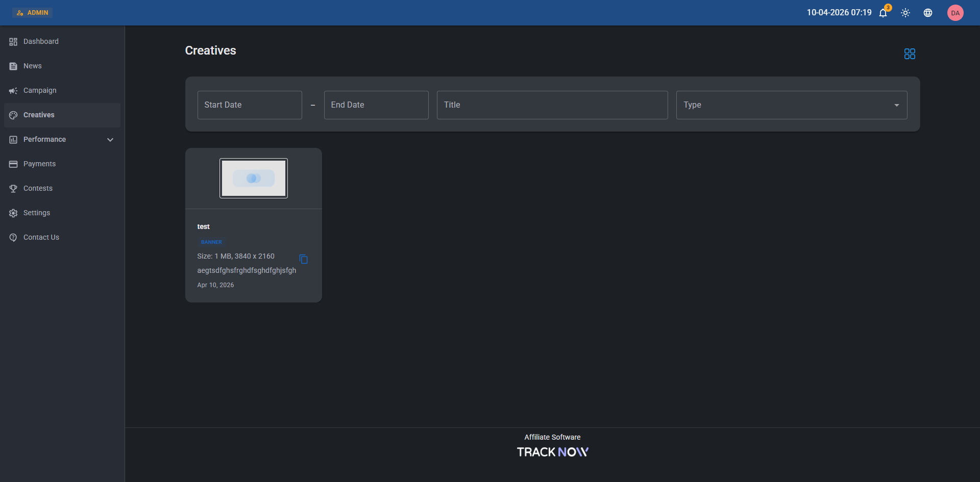Click the Settings gear icon
Screen dimensions: 980x482
[x=13, y=213]
